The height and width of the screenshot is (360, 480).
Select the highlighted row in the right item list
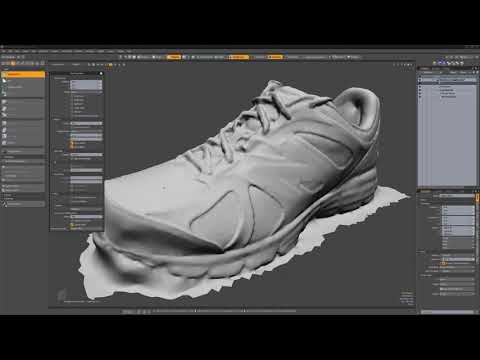(x=447, y=80)
